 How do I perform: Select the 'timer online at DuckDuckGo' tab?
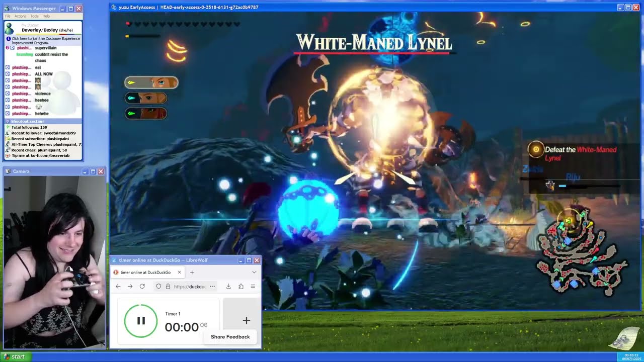pyautogui.click(x=148, y=272)
